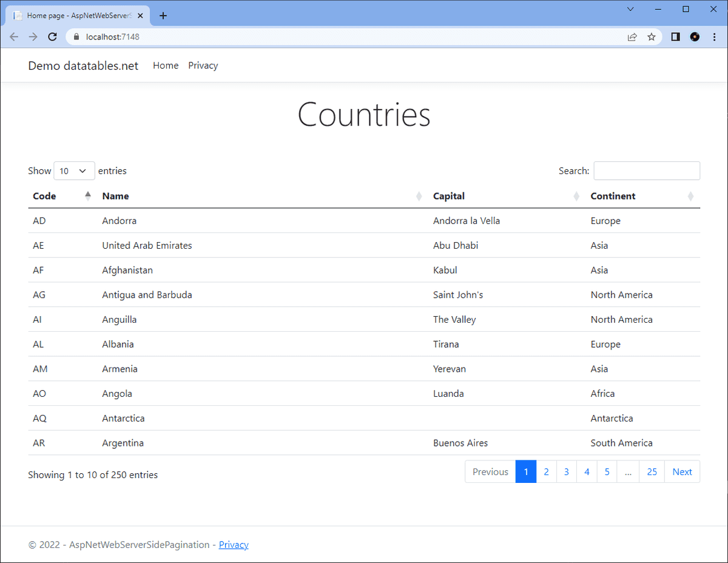Go to the Next page of countries

[x=682, y=471]
